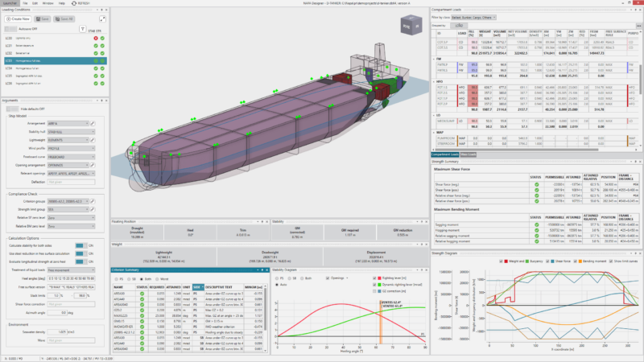Click IMOWEATHER criterion green status icon
The height and width of the screenshot is (362, 644).
point(142,327)
